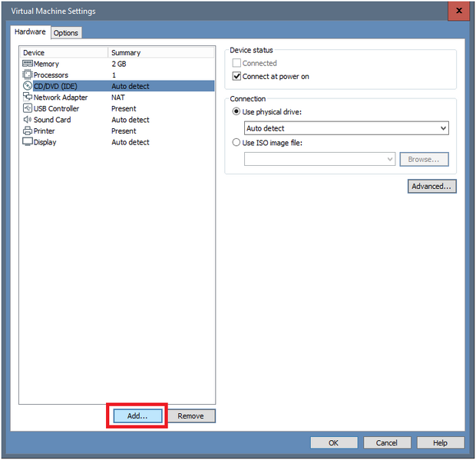Image resolution: width=476 pixels, height=460 pixels.
Task: Sort by the Summary column header
Action: pyautogui.click(x=161, y=53)
